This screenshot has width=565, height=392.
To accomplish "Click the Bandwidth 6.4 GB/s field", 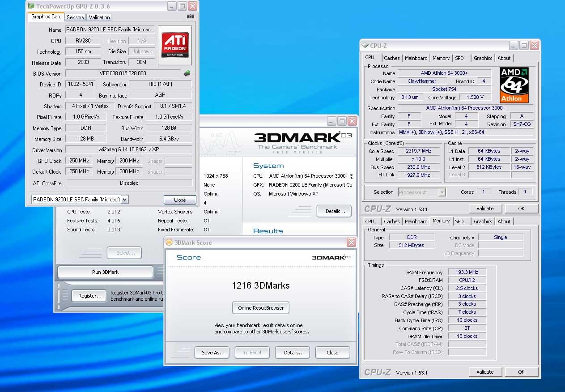I will click(169, 139).
